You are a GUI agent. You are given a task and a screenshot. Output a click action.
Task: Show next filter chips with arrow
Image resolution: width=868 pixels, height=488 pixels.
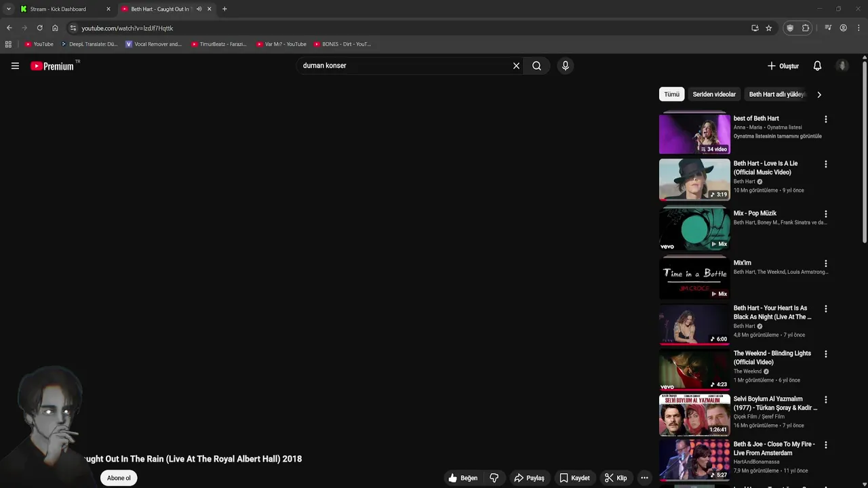(x=819, y=94)
